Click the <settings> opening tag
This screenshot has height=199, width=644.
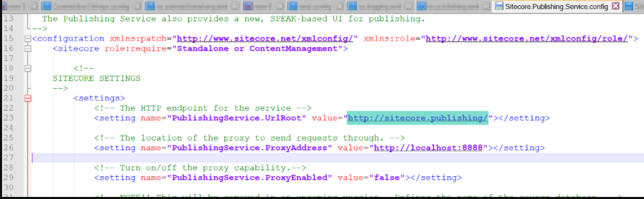coord(99,98)
